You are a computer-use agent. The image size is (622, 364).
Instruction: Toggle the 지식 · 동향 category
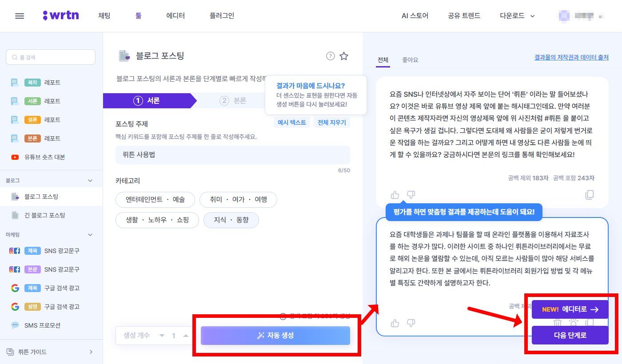[x=231, y=220]
